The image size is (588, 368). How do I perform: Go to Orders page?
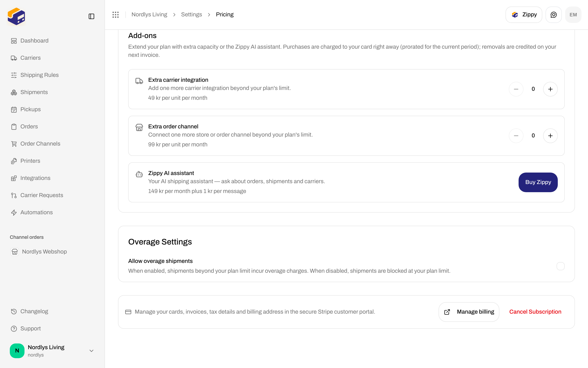[52, 127]
